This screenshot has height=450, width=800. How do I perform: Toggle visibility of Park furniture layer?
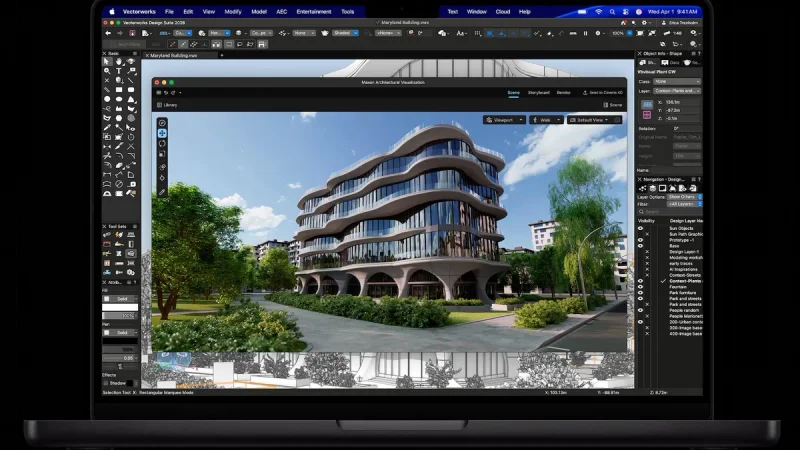[x=640, y=293]
